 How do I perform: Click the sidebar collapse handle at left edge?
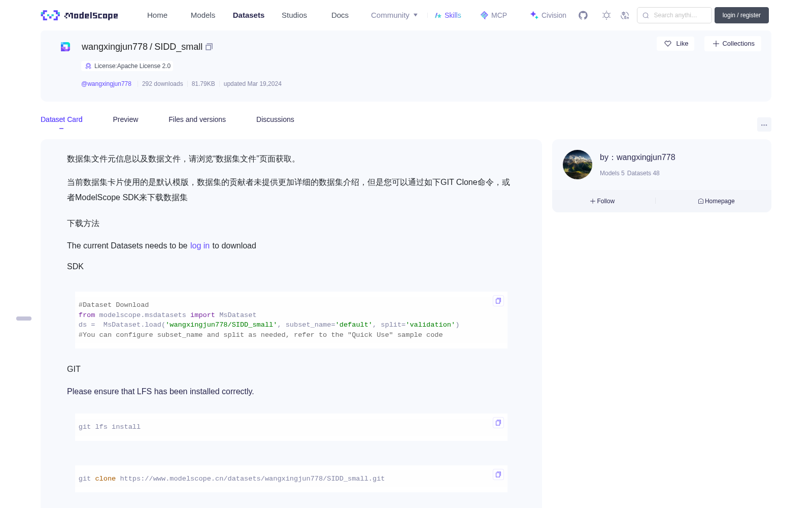point(24,319)
